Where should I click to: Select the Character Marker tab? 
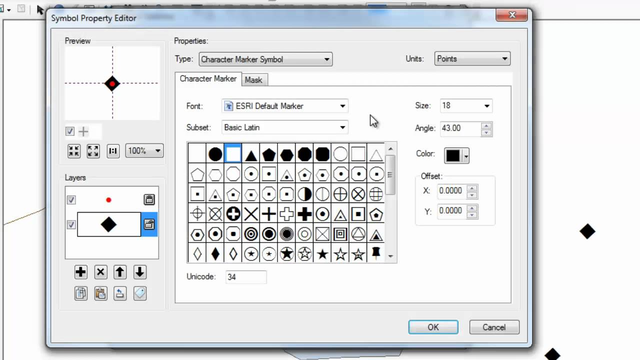(208, 79)
